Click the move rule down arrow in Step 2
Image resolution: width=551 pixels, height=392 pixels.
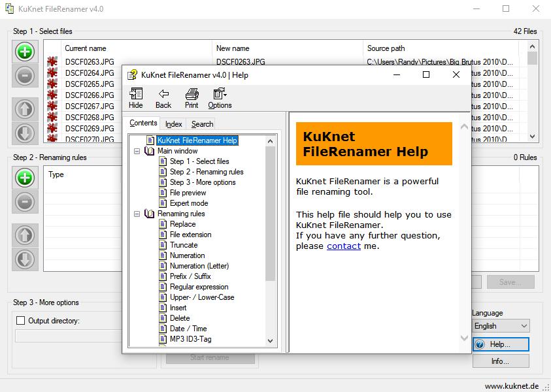pos(25,259)
